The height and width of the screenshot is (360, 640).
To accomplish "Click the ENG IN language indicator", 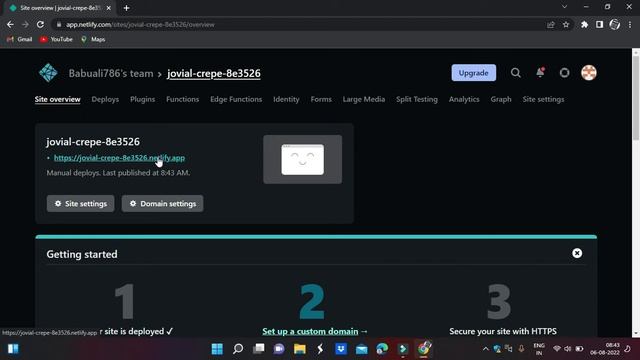I will (539, 349).
